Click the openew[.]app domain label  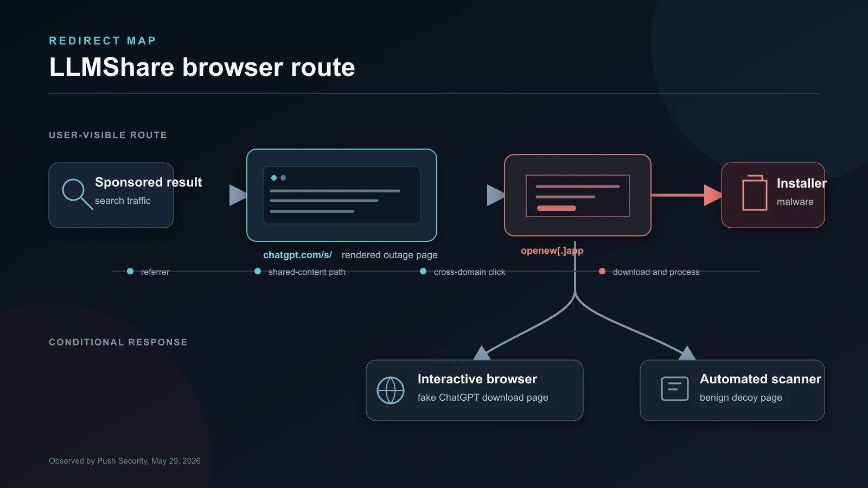click(552, 251)
